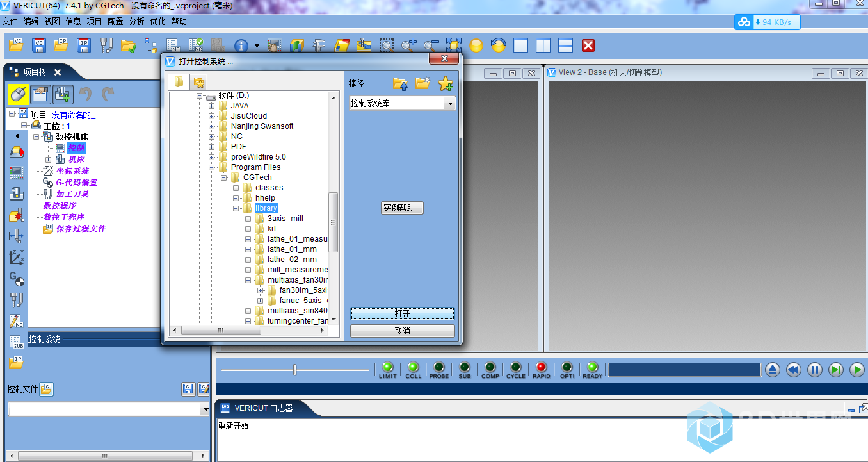Click the simulation progress bar

tap(684, 370)
